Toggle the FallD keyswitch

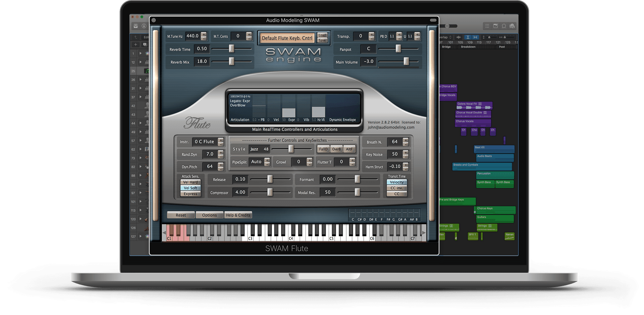[x=323, y=149]
